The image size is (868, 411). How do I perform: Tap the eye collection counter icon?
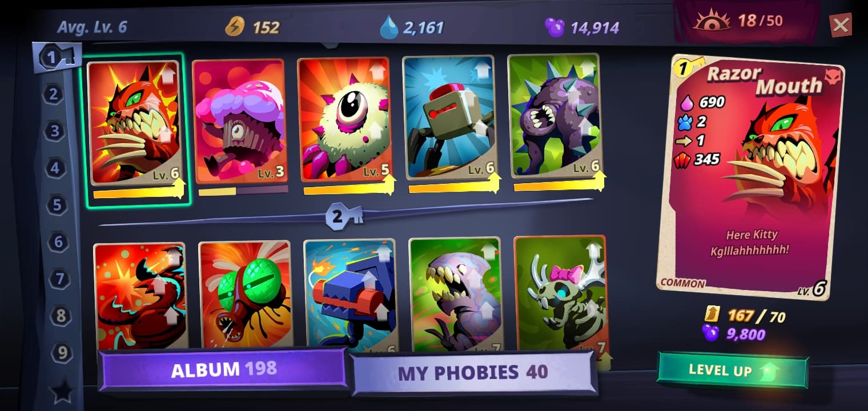pos(712,21)
